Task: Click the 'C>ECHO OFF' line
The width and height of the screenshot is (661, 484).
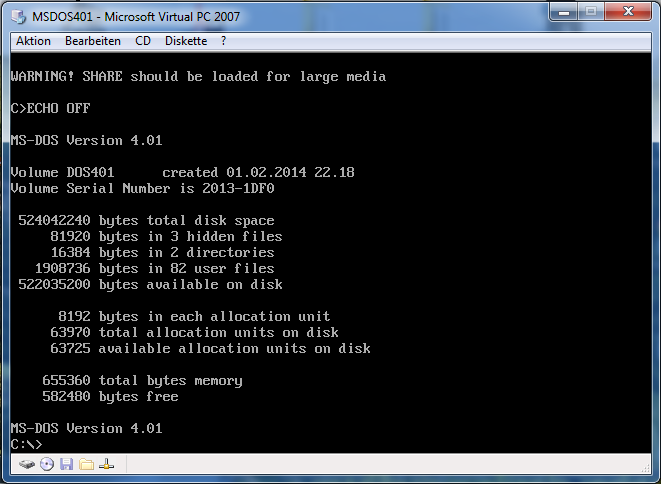Action: click(x=51, y=108)
